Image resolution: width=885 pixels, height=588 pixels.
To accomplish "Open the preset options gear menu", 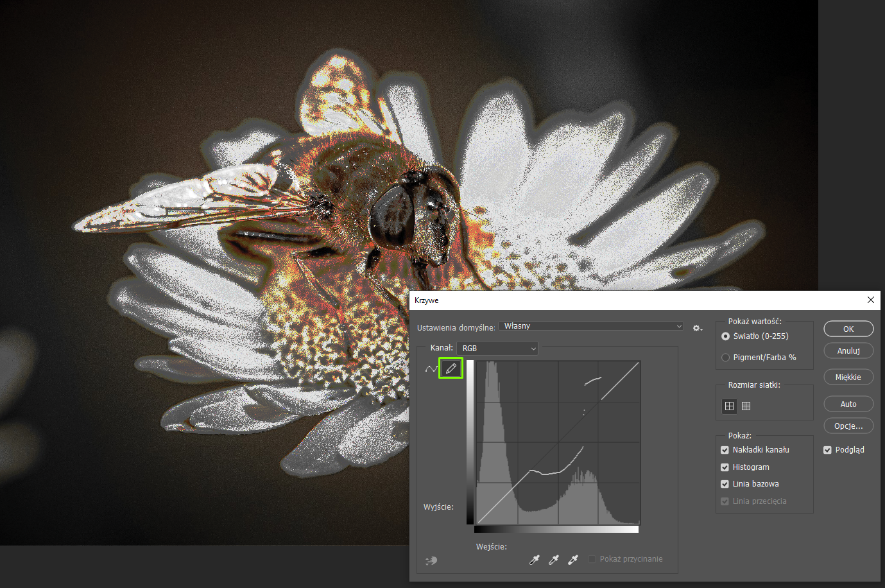I will pos(697,328).
